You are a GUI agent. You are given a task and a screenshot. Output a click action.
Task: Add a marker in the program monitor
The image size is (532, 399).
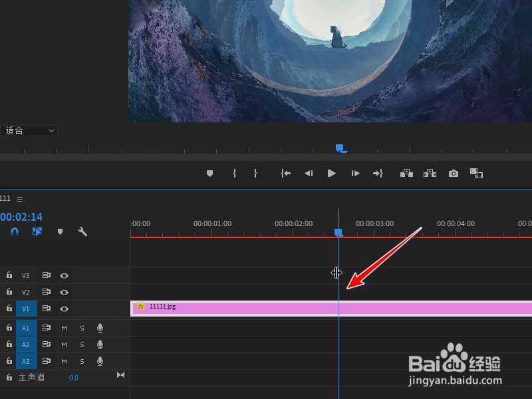point(209,174)
